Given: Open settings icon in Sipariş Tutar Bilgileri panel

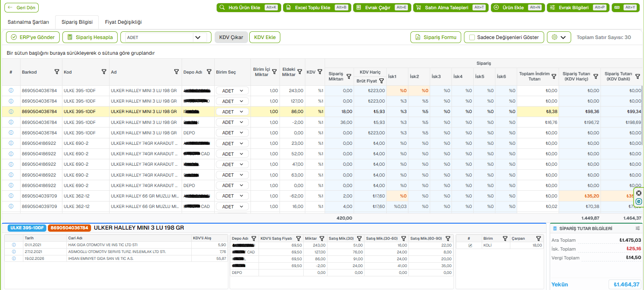Looking at the screenshot, I should pyautogui.click(x=638, y=228).
